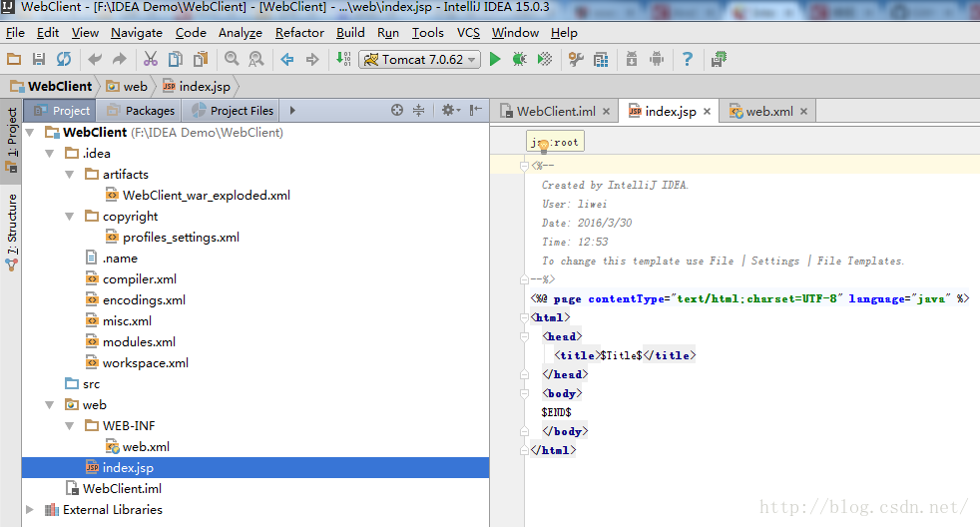This screenshot has height=527, width=980.
Task: Close the web.xml editor tab
Action: [x=803, y=111]
